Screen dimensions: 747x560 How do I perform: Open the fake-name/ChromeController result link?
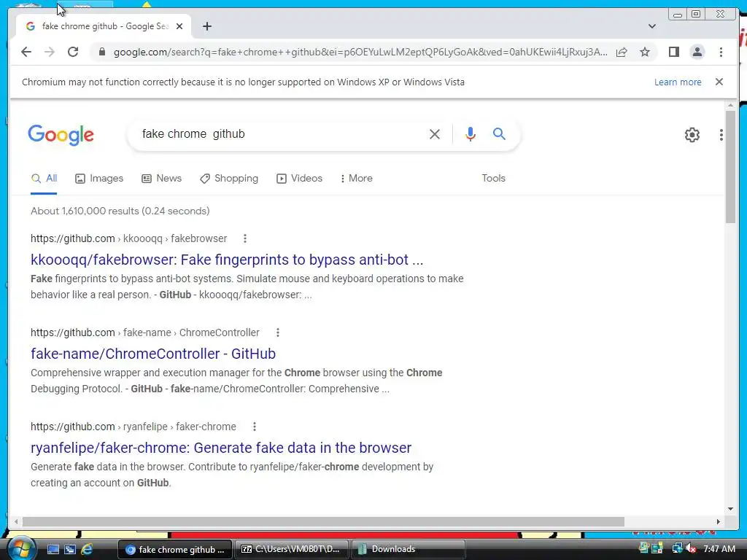point(153,354)
